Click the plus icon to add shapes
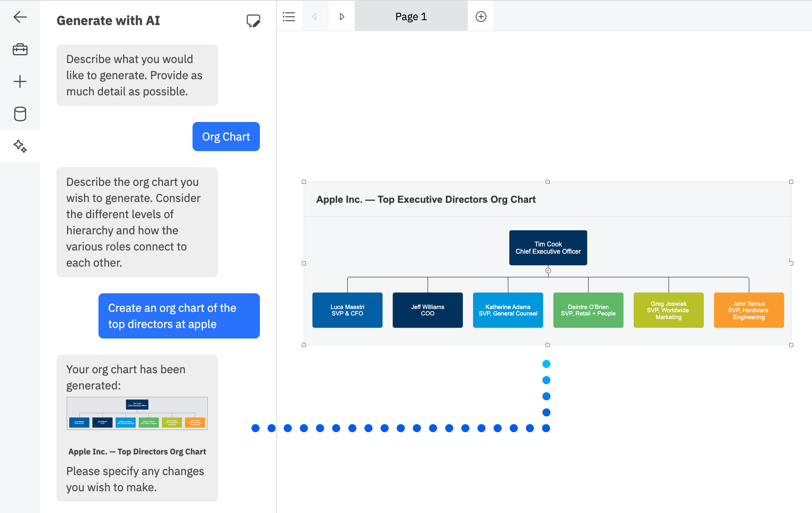812x513 pixels. 19,81
